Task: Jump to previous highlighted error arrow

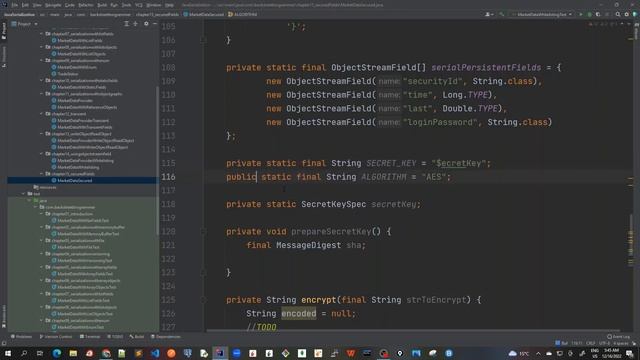Action: pos(622,24)
